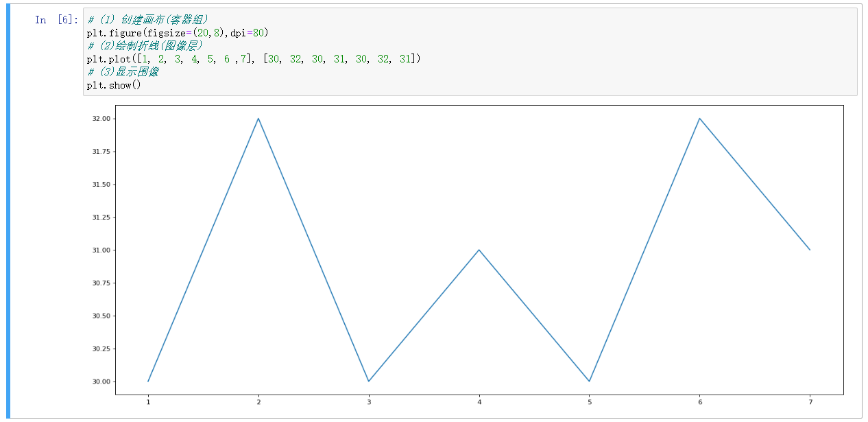The height and width of the screenshot is (422, 868).
Task: Click x-axis tick label "3"
Action: (369, 402)
